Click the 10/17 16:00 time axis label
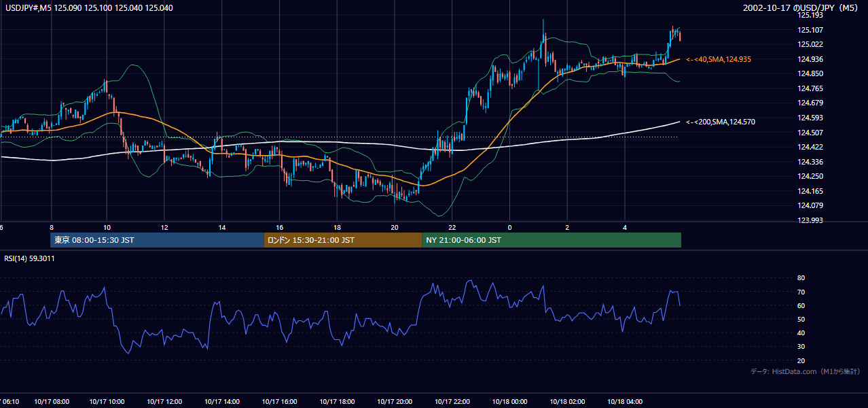 (x=281, y=402)
